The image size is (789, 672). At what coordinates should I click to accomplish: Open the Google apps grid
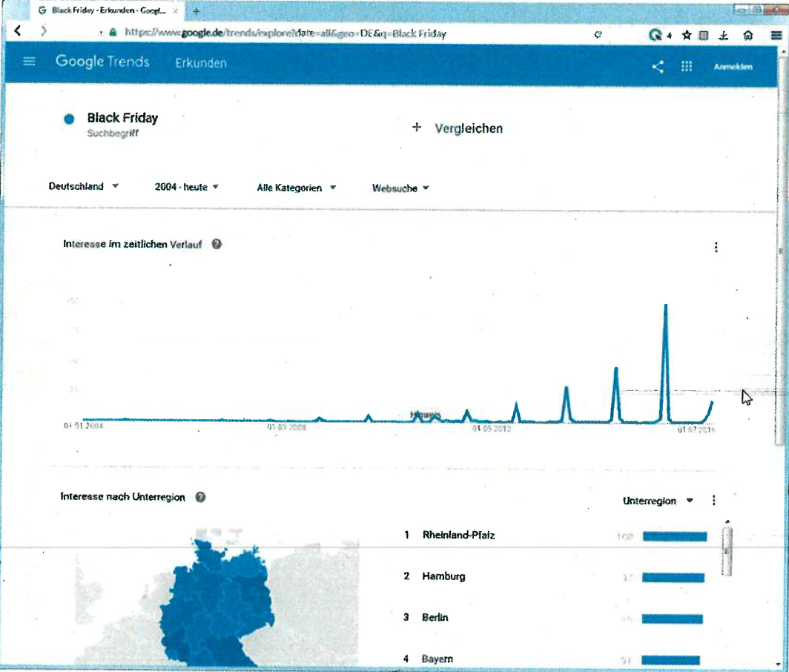pos(687,67)
